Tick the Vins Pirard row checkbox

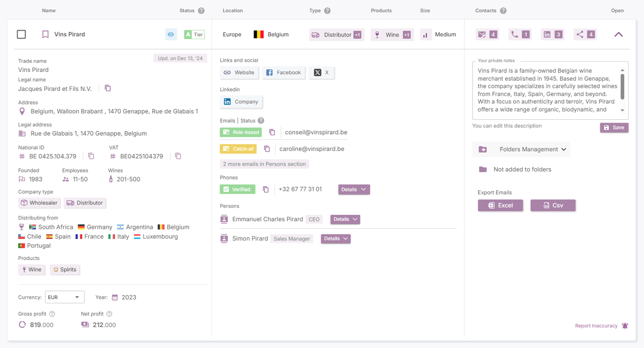coord(22,34)
